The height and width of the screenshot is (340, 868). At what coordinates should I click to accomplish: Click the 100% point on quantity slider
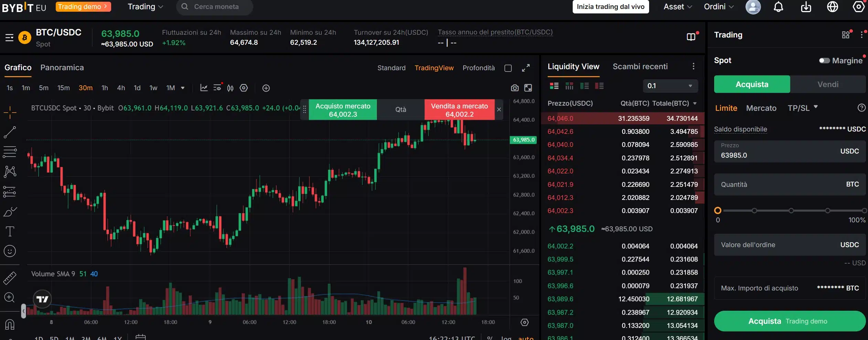pos(864,211)
